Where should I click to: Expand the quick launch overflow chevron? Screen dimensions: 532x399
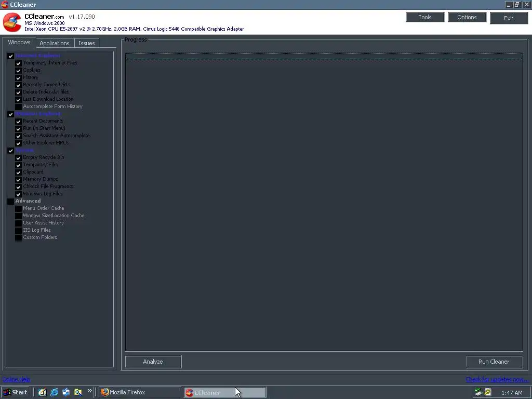[89, 391]
